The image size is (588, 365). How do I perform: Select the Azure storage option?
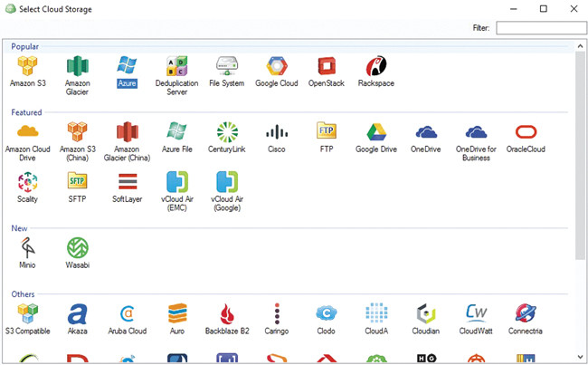[x=127, y=67]
